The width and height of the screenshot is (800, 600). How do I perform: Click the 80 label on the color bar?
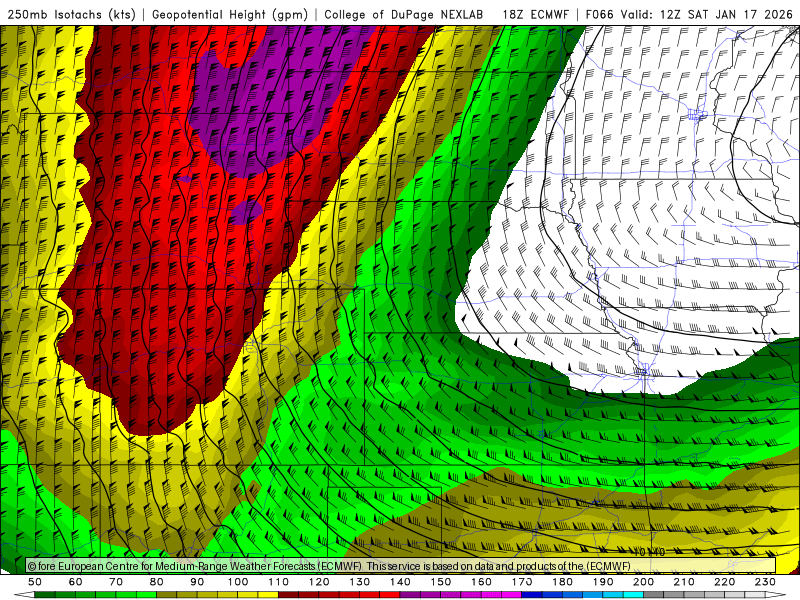pos(156,582)
